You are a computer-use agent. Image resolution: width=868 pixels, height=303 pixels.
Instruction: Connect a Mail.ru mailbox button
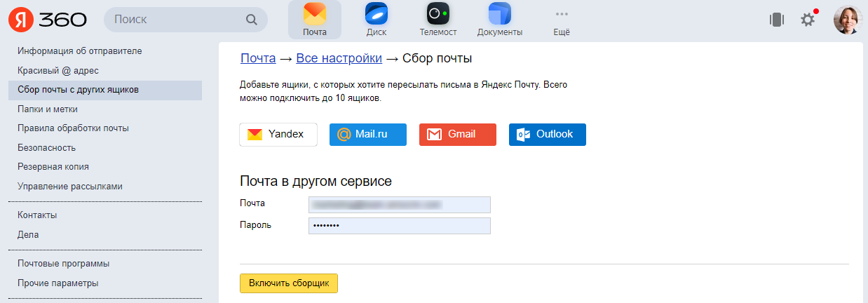pyautogui.click(x=368, y=135)
